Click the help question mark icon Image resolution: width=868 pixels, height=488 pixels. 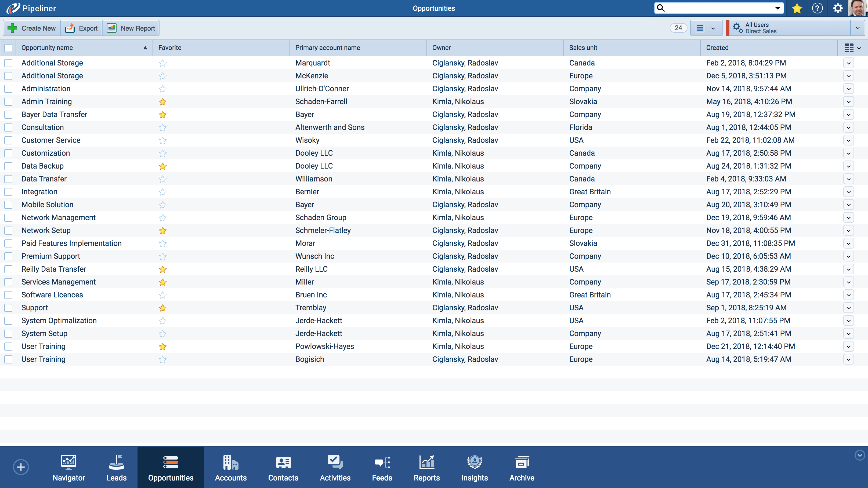(818, 8)
